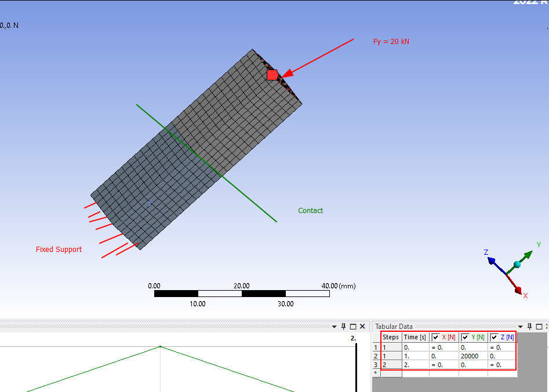Open the Graph panel dropdown menu
Image resolution: width=549 pixels, height=392 pixels.
(334, 326)
